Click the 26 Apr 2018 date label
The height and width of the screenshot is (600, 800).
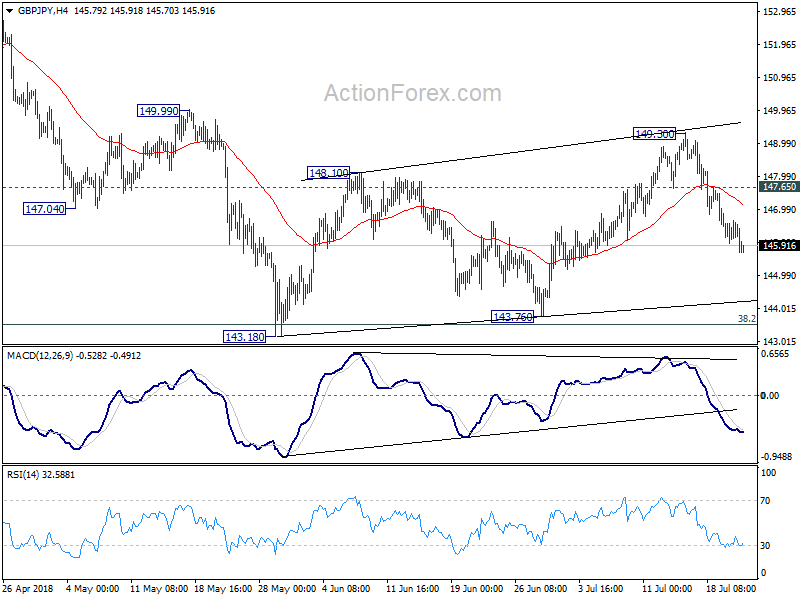28,589
